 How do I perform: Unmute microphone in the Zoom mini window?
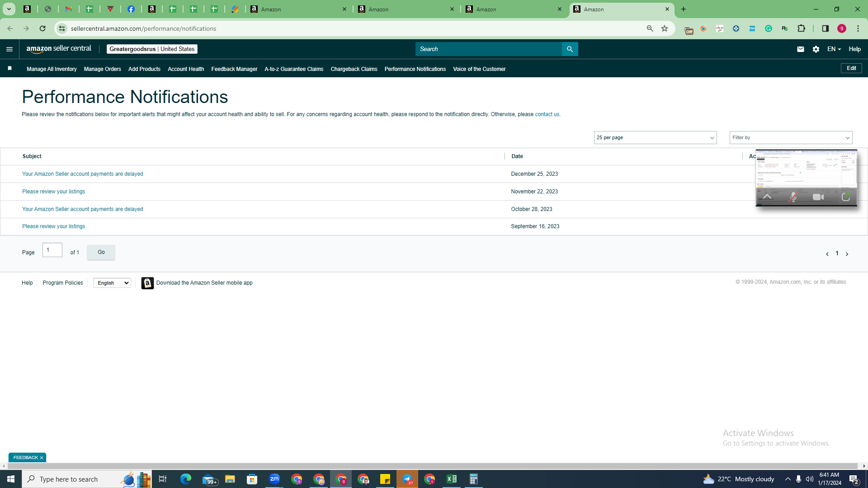pos(793,197)
